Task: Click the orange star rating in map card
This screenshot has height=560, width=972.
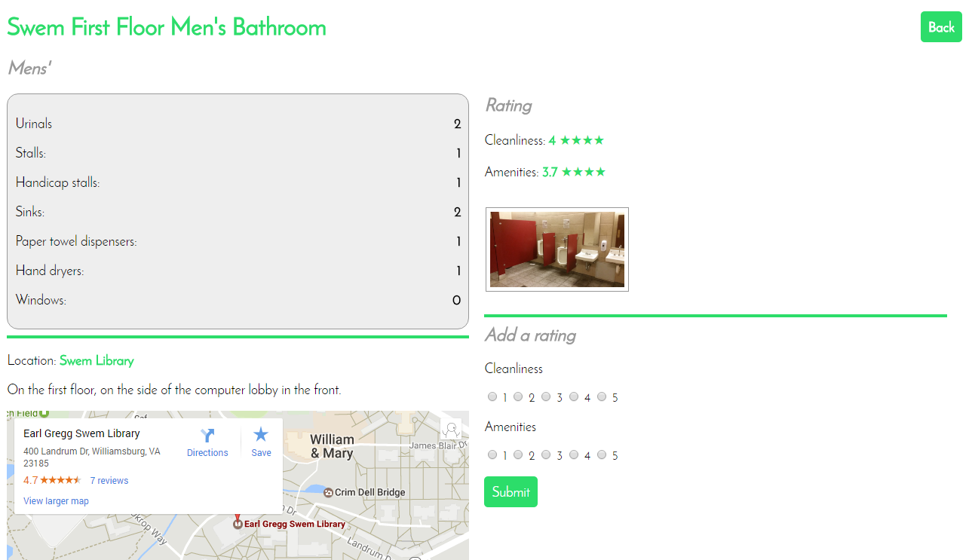Action: tap(60, 480)
